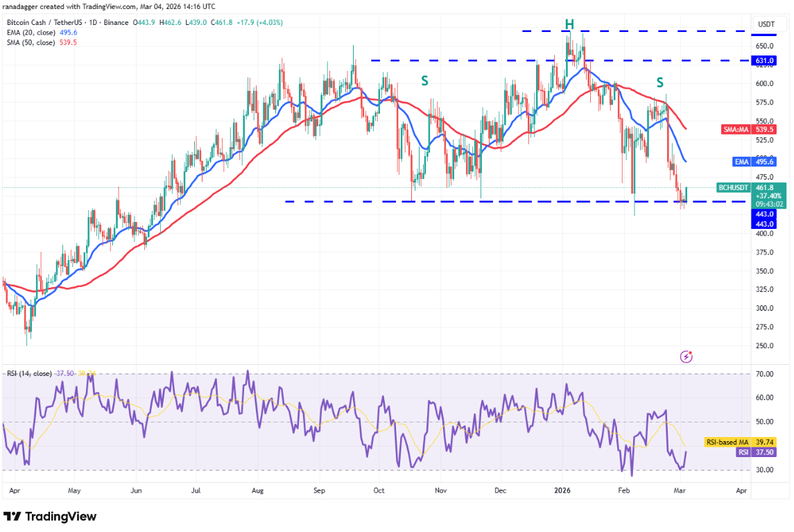Select the right S shoulder label near March
Viewport: 794px width, 532px height.
point(659,83)
